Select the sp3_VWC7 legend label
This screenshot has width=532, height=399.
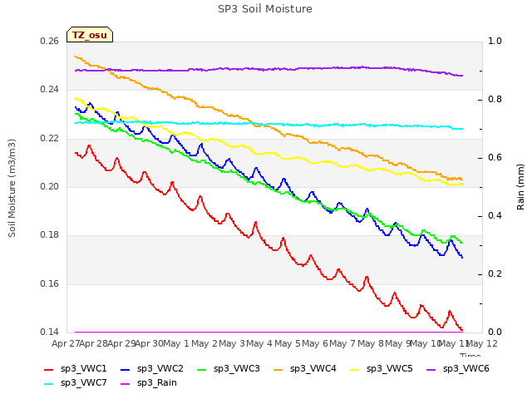click(83, 383)
